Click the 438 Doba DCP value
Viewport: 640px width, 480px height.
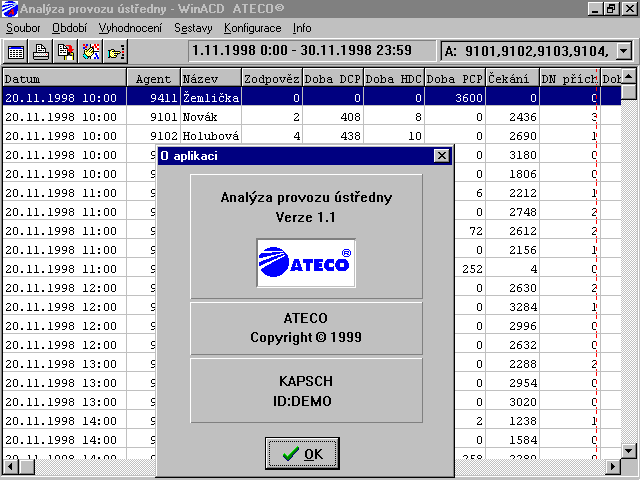[350, 136]
